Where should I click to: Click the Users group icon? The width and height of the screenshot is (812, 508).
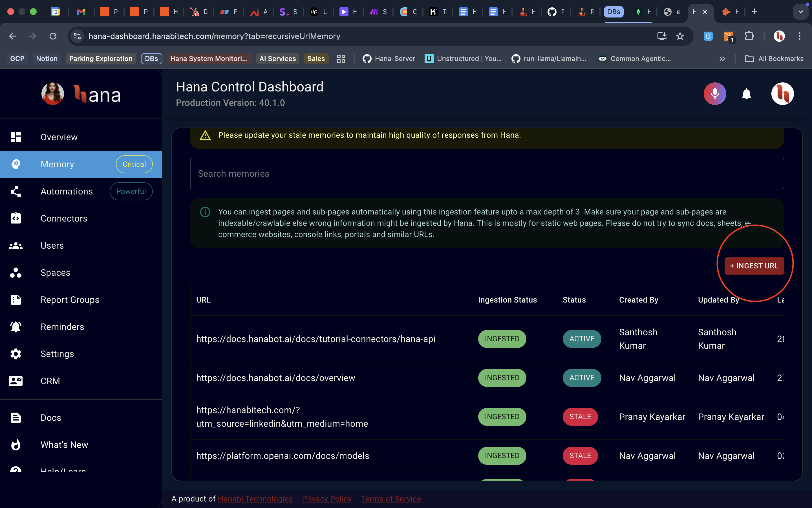pyautogui.click(x=16, y=246)
